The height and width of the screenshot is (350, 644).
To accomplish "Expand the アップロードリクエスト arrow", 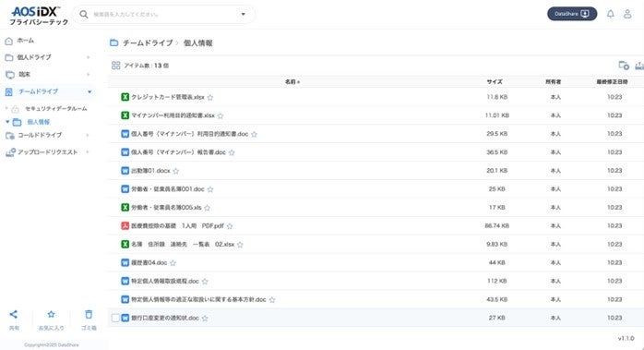I will click(x=88, y=152).
